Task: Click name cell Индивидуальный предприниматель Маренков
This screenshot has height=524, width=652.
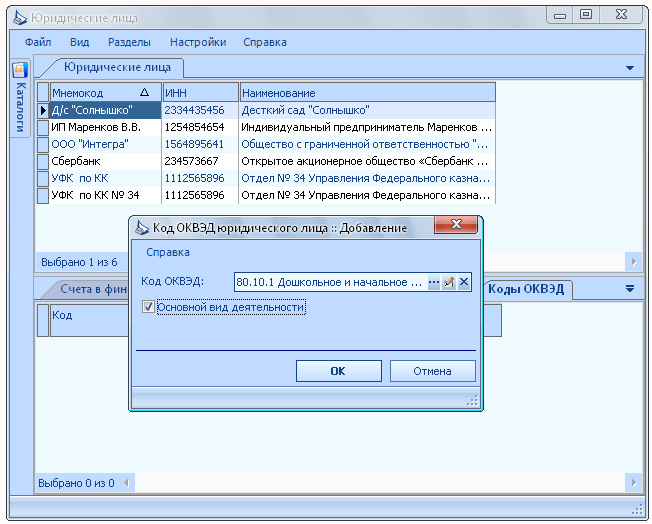Action: [367, 127]
